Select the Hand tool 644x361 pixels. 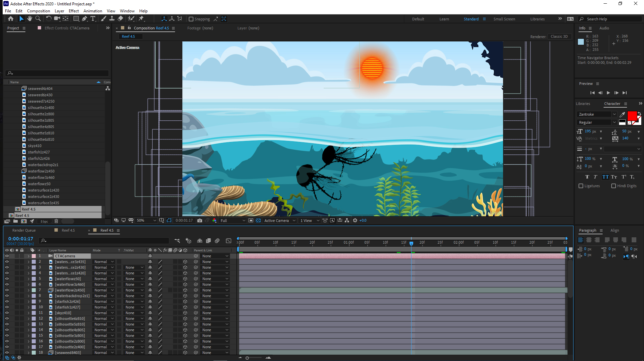30,19
